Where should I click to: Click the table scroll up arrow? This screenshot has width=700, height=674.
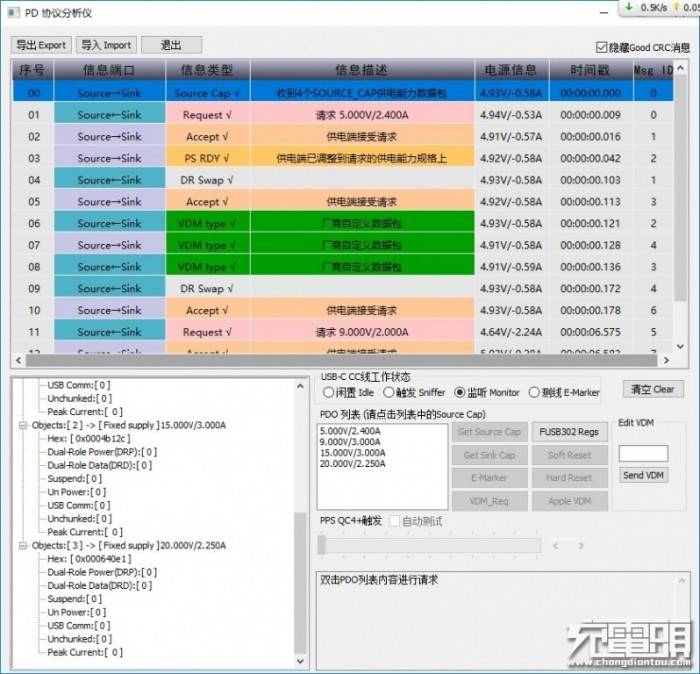click(680, 68)
